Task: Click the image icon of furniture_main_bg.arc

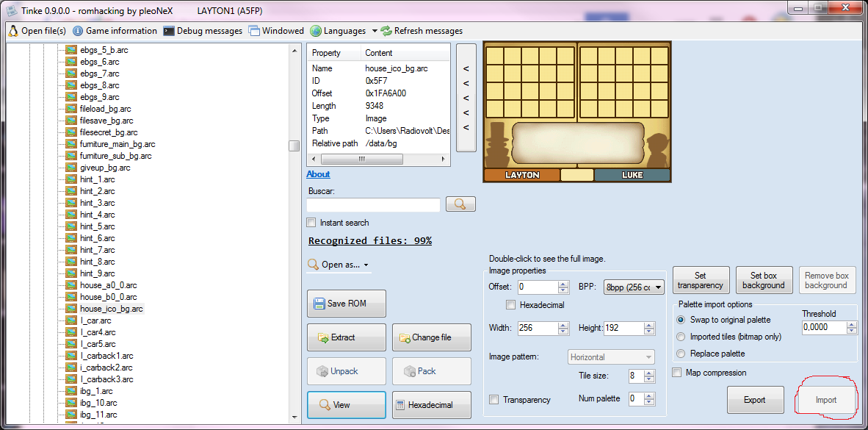Action: 70,144
